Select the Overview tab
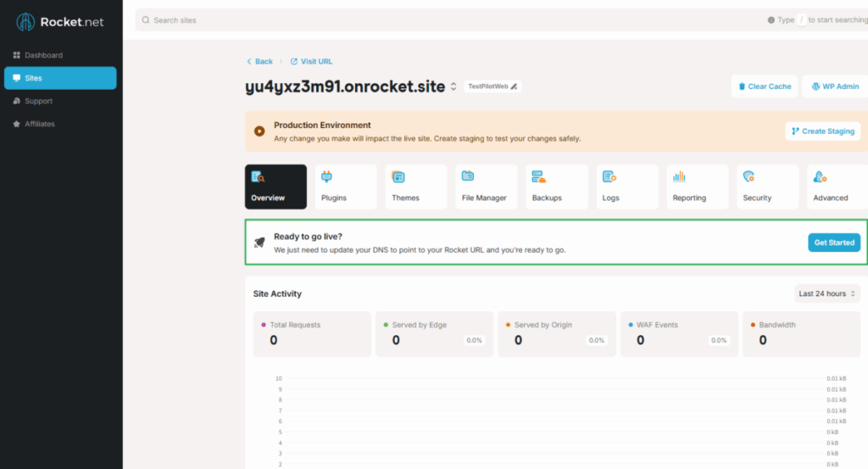 (275, 187)
